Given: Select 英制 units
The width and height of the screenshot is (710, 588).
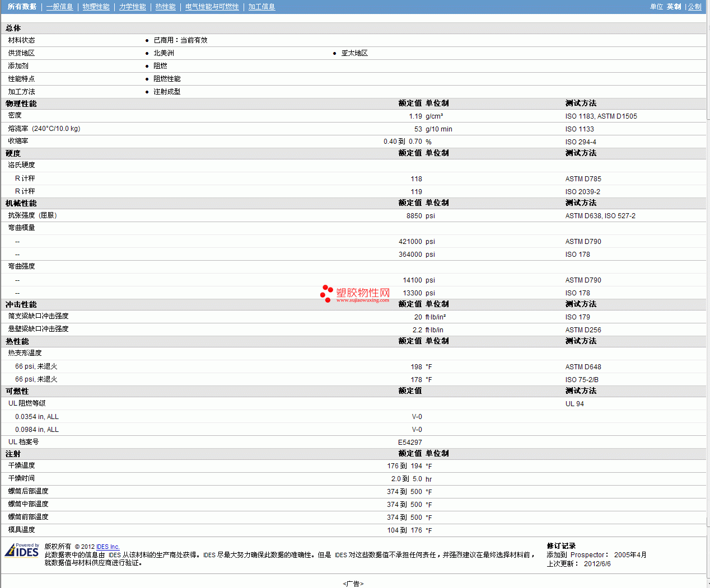Looking at the screenshot, I should click(674, 7).
